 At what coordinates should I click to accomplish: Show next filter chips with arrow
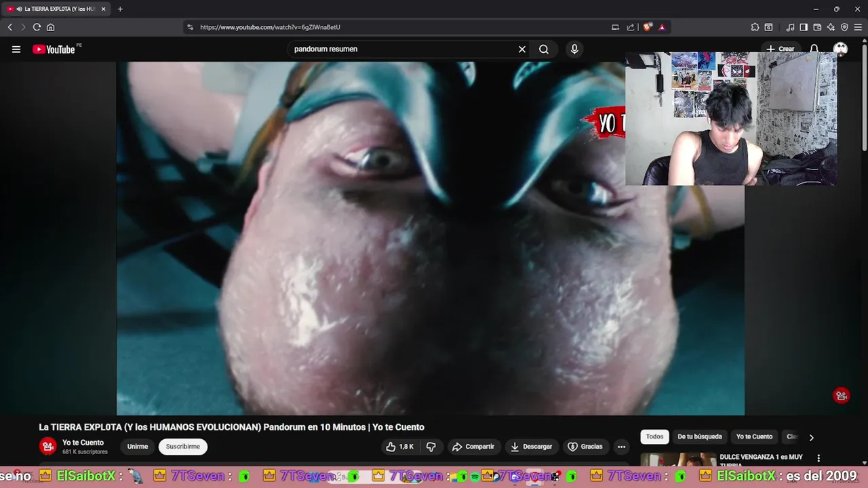point(811,437)
